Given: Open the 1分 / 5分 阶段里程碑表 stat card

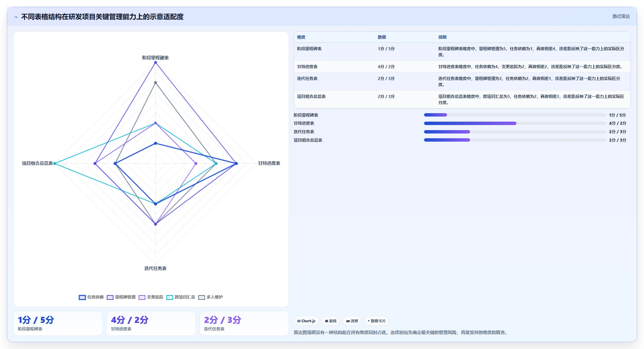Looking at the screenshot, I should (x=58, y=323).
